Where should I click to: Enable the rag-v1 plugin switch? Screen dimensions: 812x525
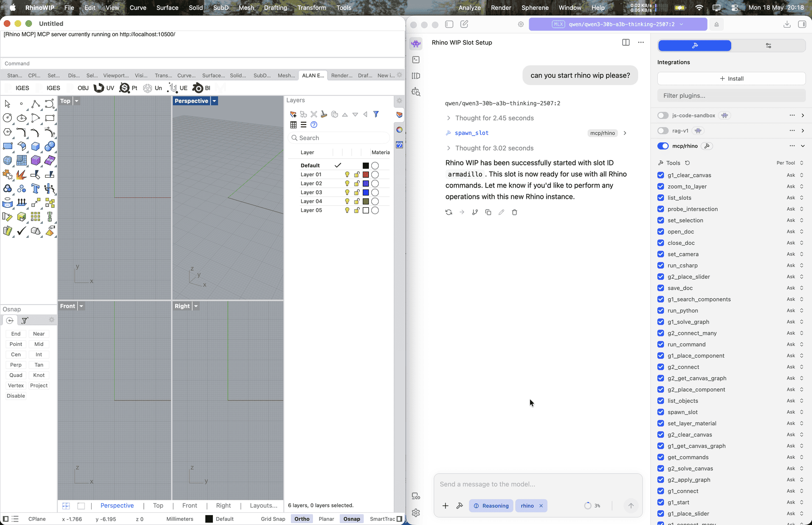663,131
